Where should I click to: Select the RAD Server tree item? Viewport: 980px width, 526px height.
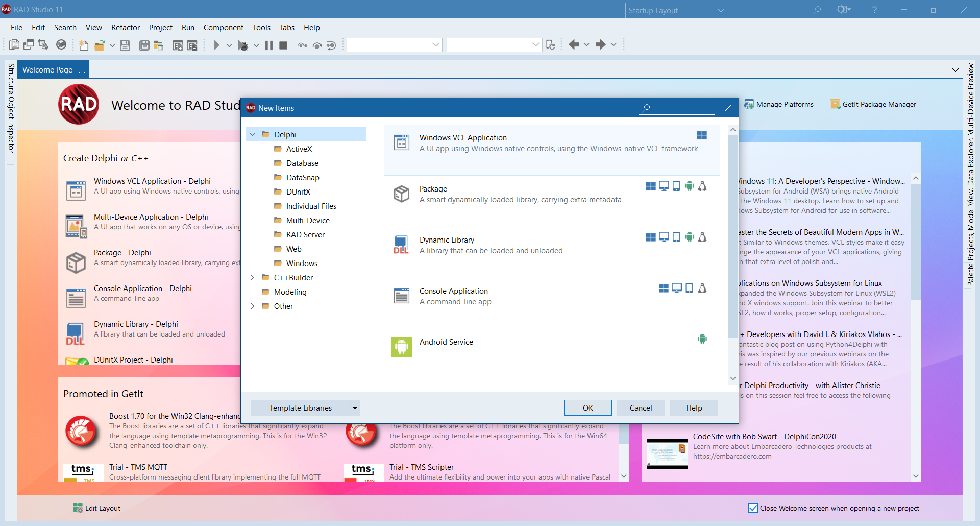[x=305, y=234]
